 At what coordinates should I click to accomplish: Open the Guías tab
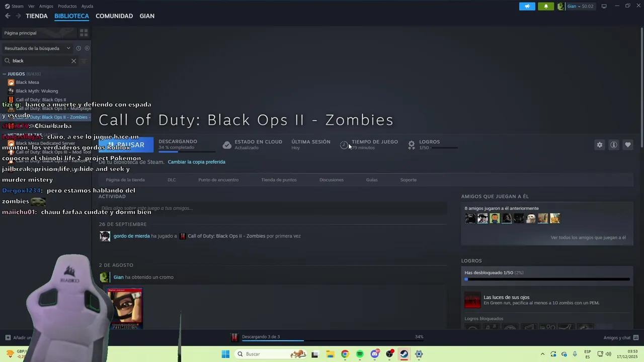click(x=372, y=180)
